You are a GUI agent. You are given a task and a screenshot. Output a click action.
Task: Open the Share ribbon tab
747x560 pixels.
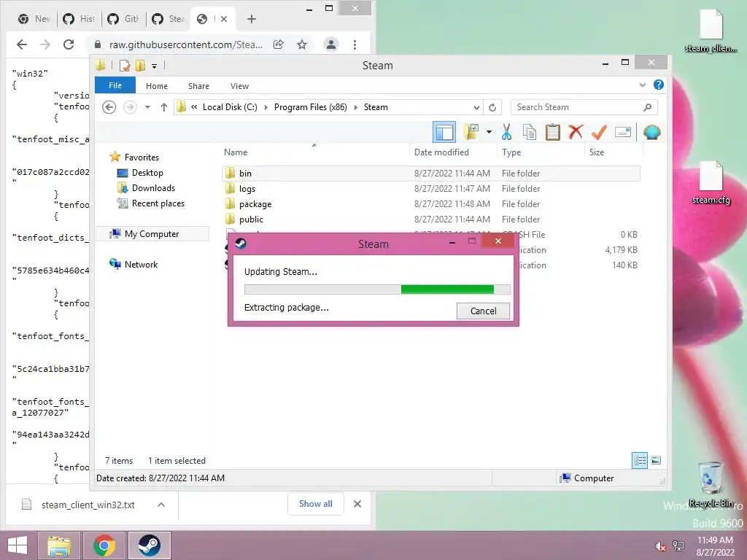click(198, 86)
